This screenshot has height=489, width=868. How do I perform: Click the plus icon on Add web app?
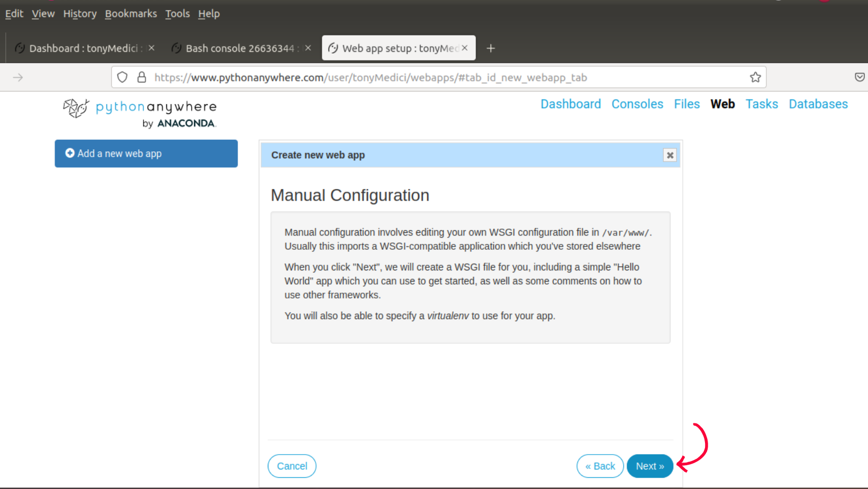(70, 153)
